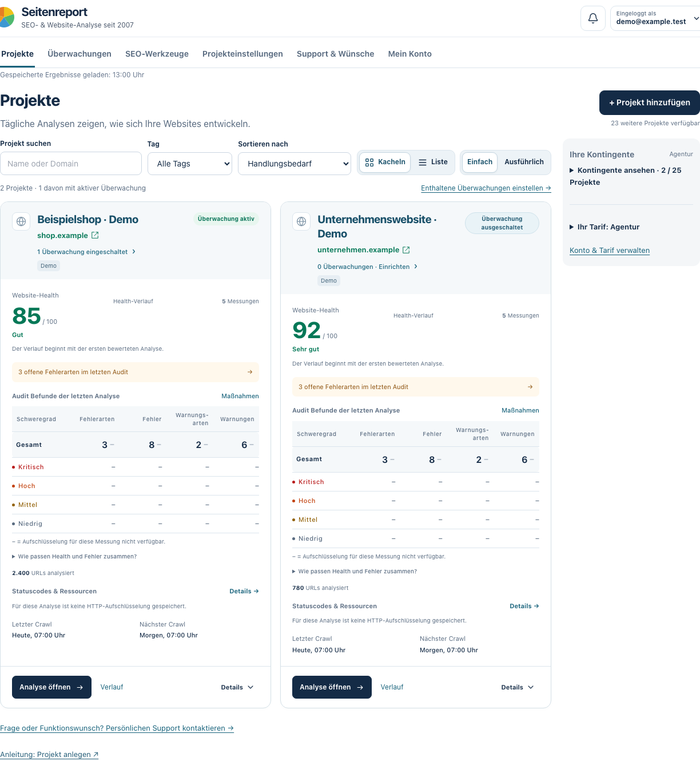Click Überwachung aktiv badge on Beispielshop
This screenshot has width=700, height=761.
click(x=226, y=219)
